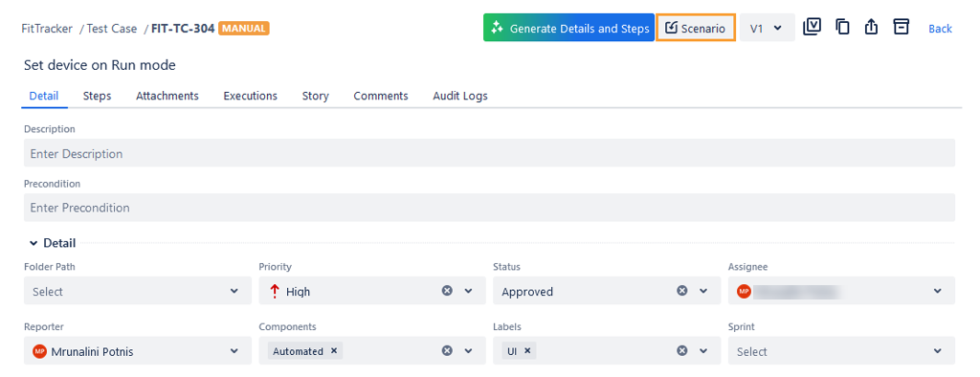980x377 pixels.
Task: Click the MANUAL badge
Action: click(244, 28)
